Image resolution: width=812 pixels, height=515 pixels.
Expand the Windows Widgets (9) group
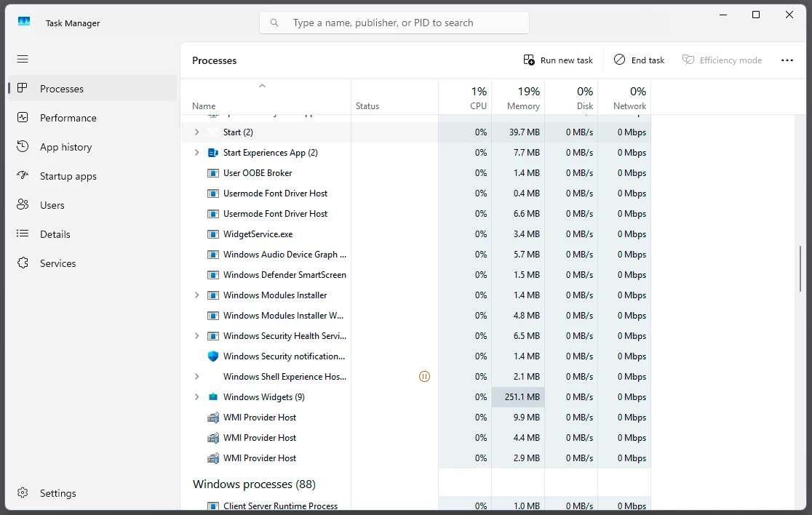pyautogui.click(x=196, y=397)
